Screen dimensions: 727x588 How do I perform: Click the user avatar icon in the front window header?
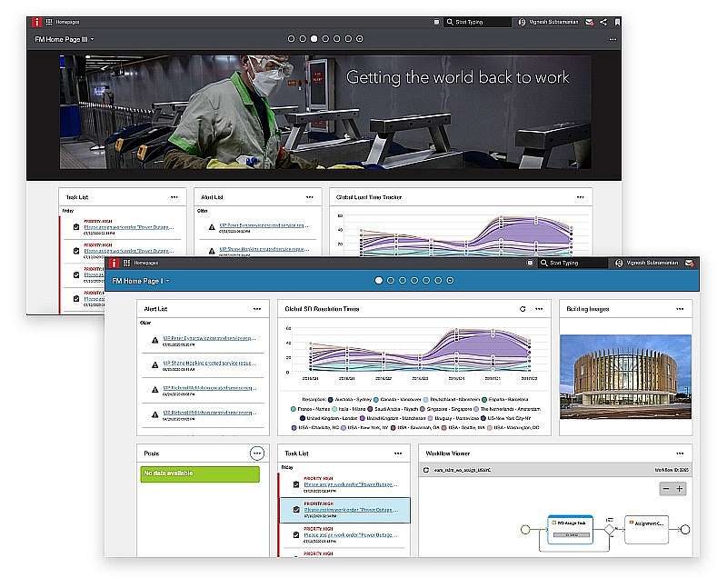pyautogui.click(x=619, y=263)
